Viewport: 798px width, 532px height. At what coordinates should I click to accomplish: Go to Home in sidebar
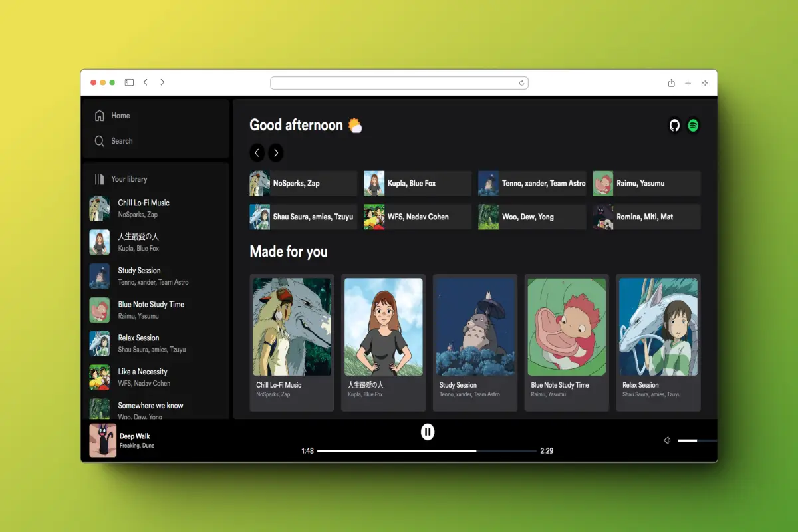(x=112, y=116)
